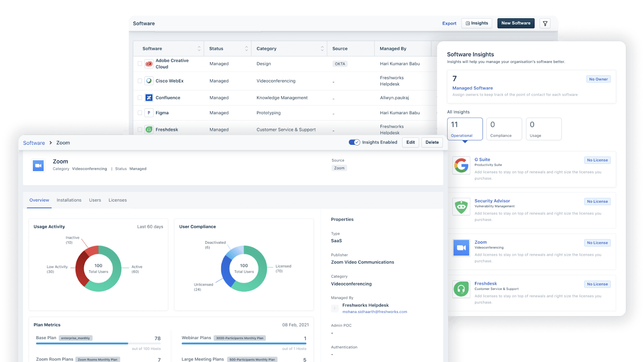Click the Zoom videoconferencing app icon
This screenshot has height=362, width=644.
(461, 247)
